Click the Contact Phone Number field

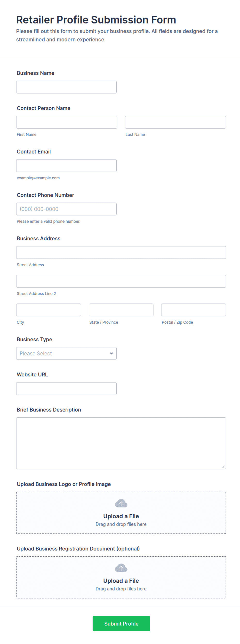point(66,209)
